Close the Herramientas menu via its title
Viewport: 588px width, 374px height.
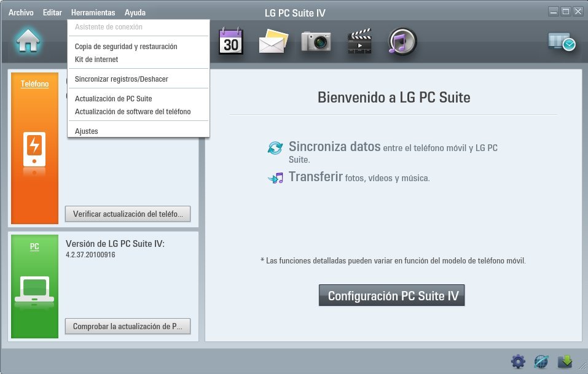click(x=93, y=12)
